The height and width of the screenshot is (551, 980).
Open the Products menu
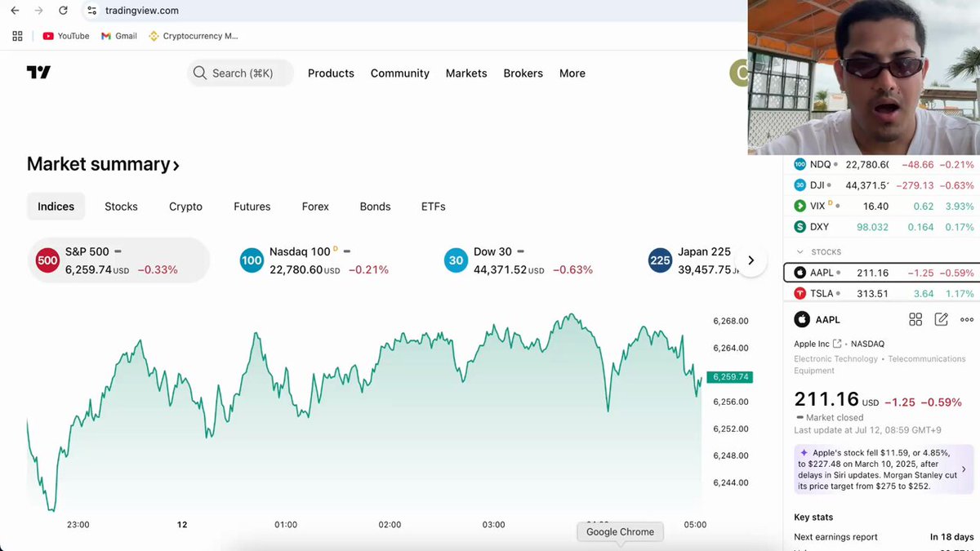coord(331,73)
